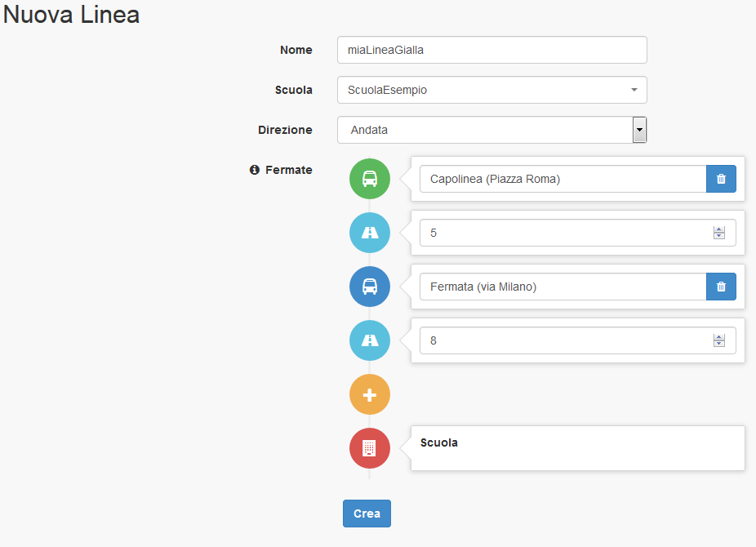
Task: Delete the Capolinea (Piazza Roma) stop
Action: pos(721,179)
